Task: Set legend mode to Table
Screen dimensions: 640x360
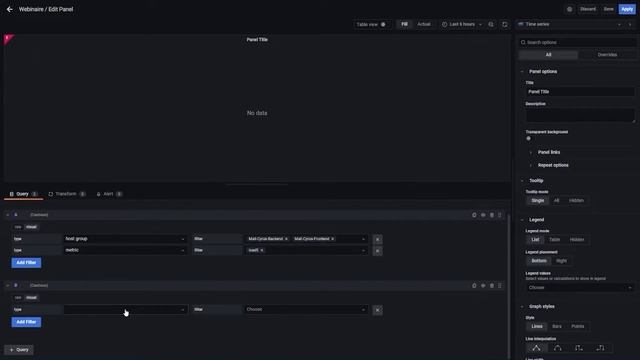Action: coord(554,240)
